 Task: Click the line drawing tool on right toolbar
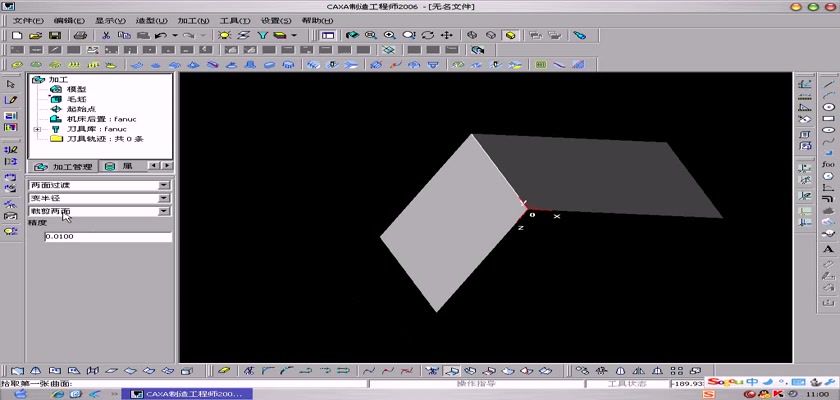pos(828,85)
